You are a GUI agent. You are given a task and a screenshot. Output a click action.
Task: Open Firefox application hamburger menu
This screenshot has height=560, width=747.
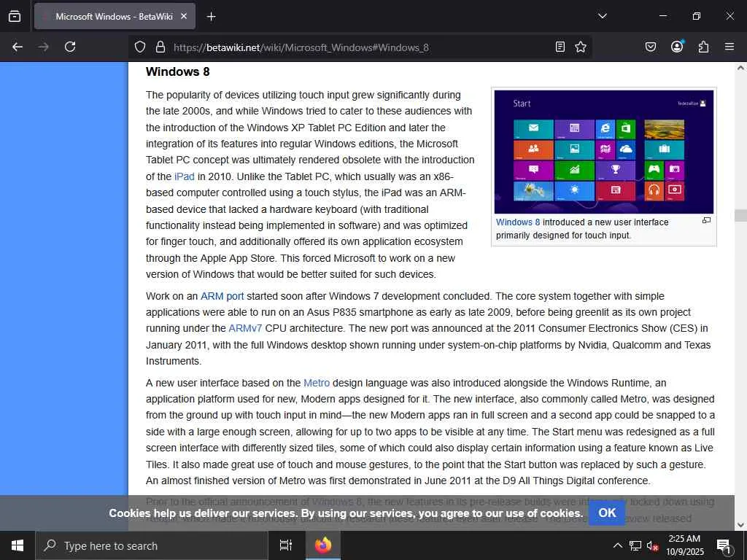pyautogui.click(x=729, y=47)
